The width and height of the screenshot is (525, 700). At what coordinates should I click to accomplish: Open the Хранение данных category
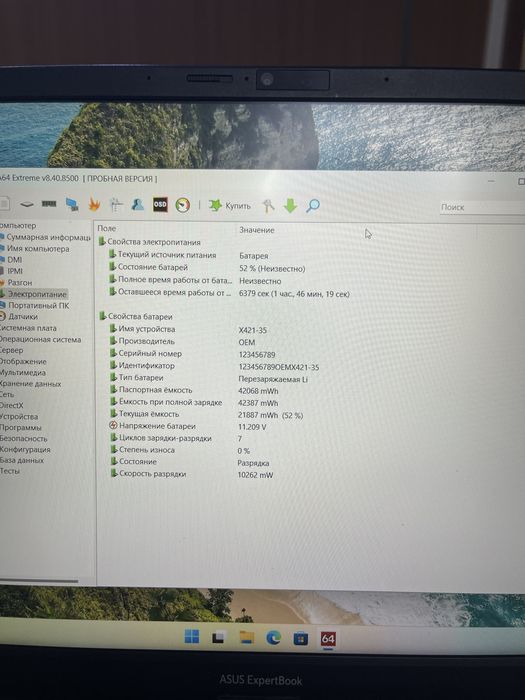tap(30, 384)
